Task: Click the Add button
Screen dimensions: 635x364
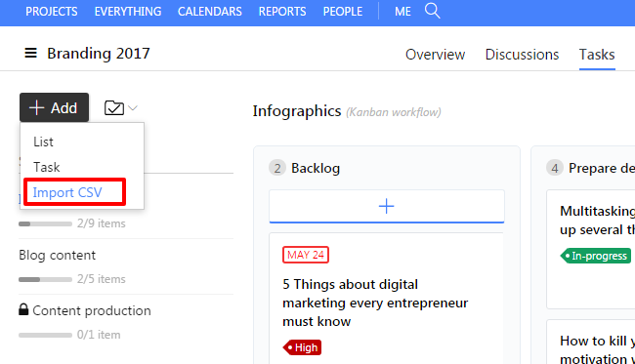Action: click(x=55, y=107)
